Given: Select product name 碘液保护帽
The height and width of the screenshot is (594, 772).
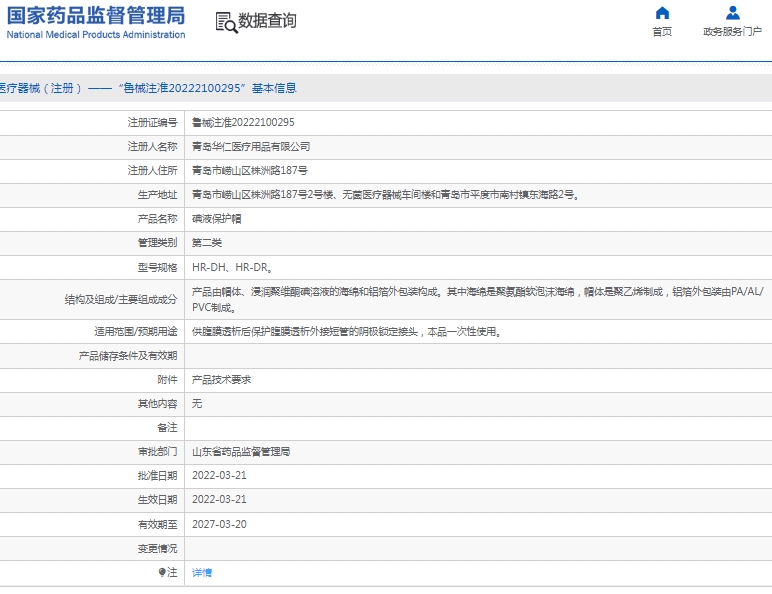Looking at the screenshot, I should click(217, 219).
